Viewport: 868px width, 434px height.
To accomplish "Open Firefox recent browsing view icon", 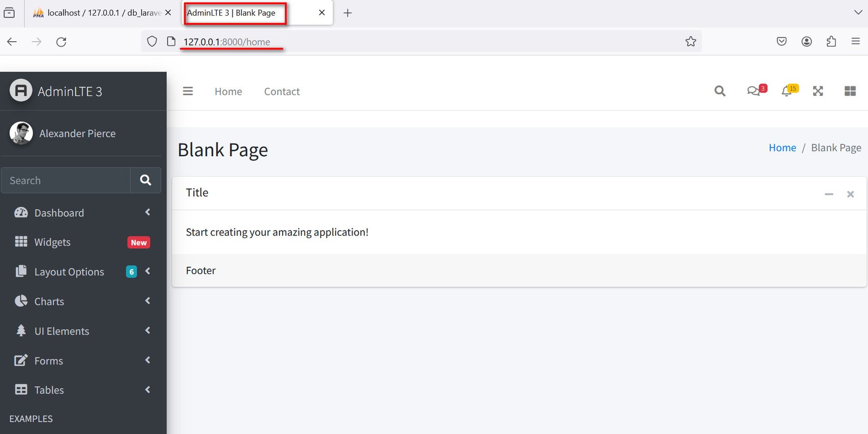I will (x=9, y=13).
